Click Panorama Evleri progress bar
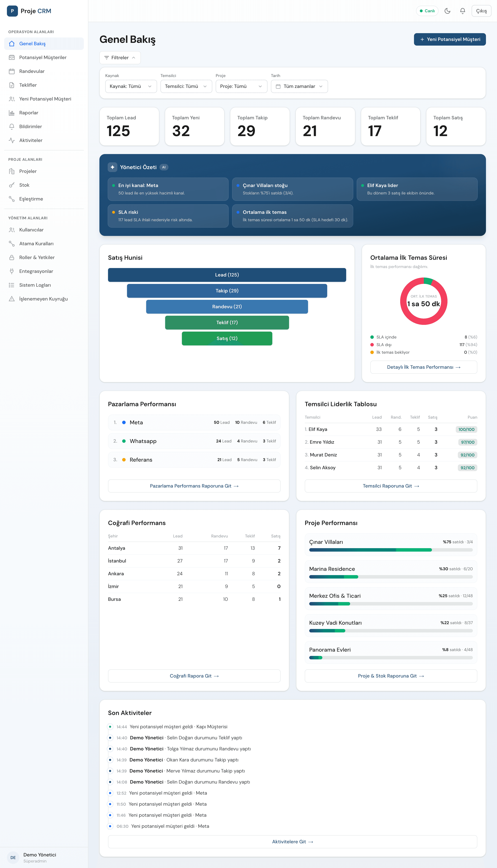 coord(391,658)
